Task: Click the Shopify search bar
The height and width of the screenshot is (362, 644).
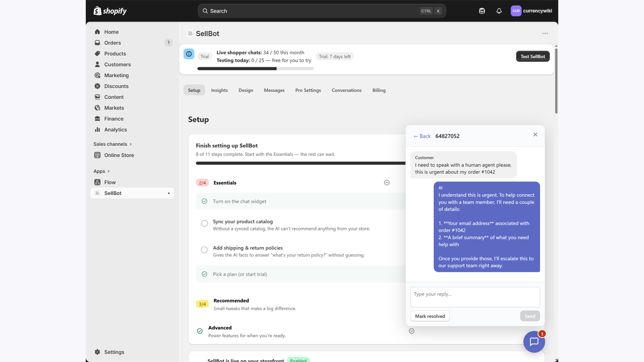Action: point(322,11)
